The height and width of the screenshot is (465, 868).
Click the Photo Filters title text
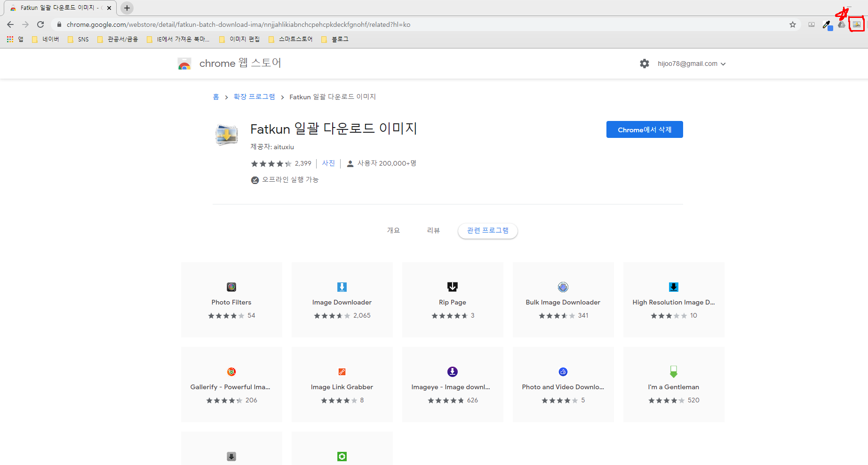231,302
